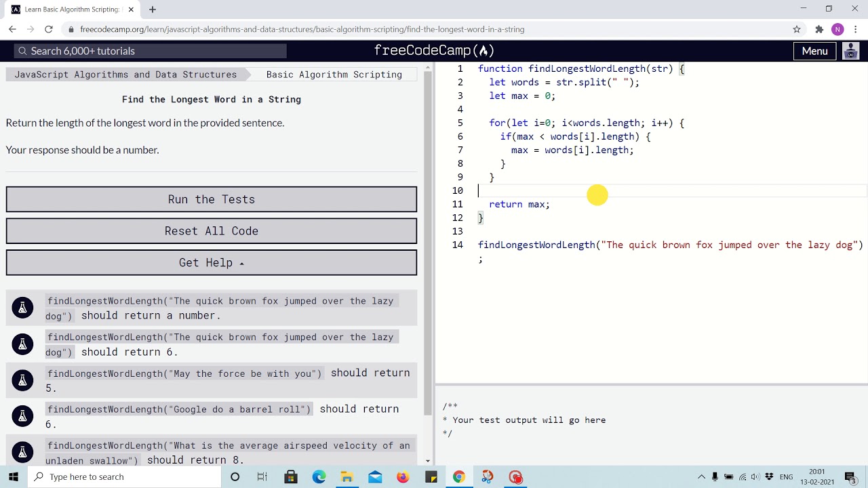The height and width of the screenshot is (488, 868).
Task: Click 'Find the Longest Word in a String' heading
Action: tap(212, 99)
